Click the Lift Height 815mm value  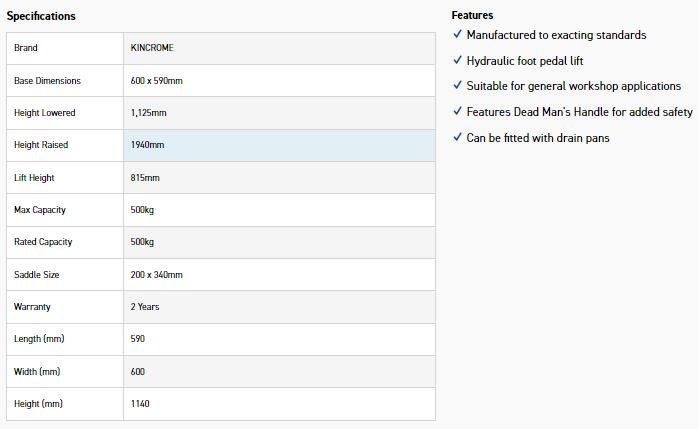[x=145, y=177]
